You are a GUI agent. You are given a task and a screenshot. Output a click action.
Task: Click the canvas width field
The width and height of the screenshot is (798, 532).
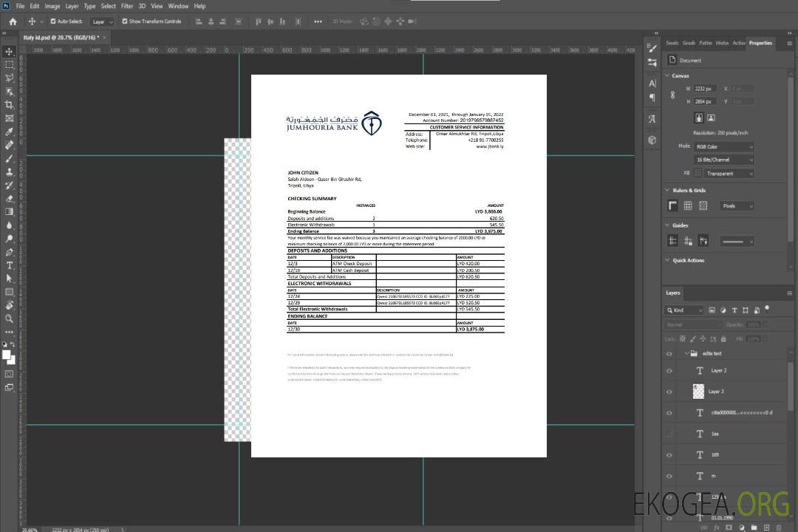[x=705, y=89]
